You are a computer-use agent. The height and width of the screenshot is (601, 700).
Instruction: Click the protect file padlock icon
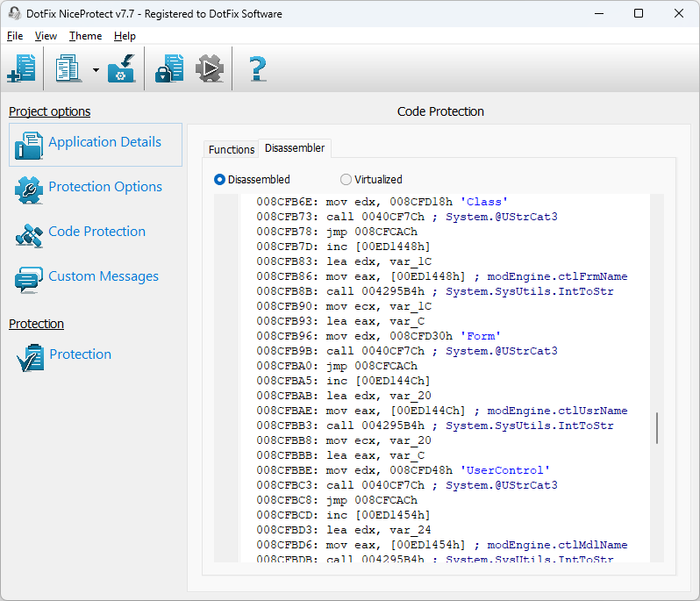(169, 68)
